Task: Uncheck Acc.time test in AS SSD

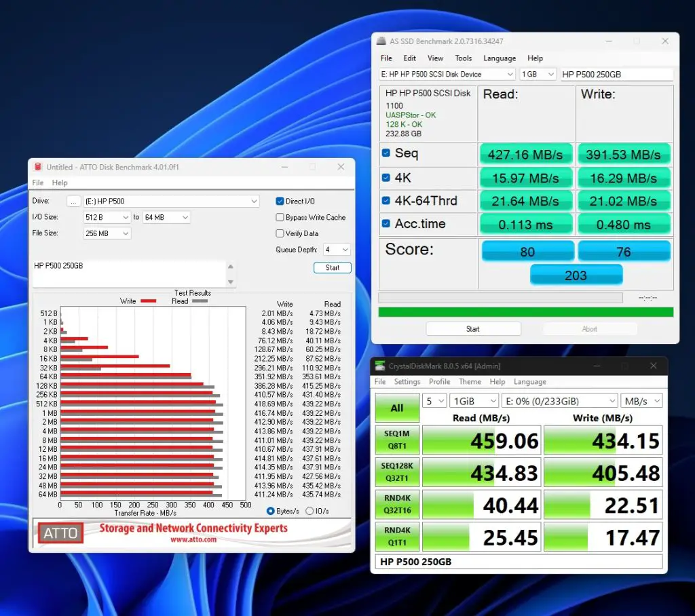Action: (x=386, y=223)
